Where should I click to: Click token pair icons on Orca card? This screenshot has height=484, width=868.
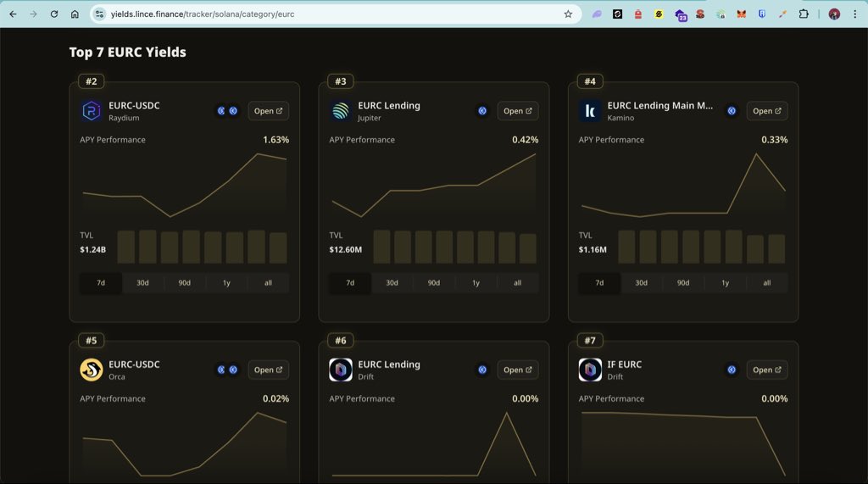click(x=227, y=370)
